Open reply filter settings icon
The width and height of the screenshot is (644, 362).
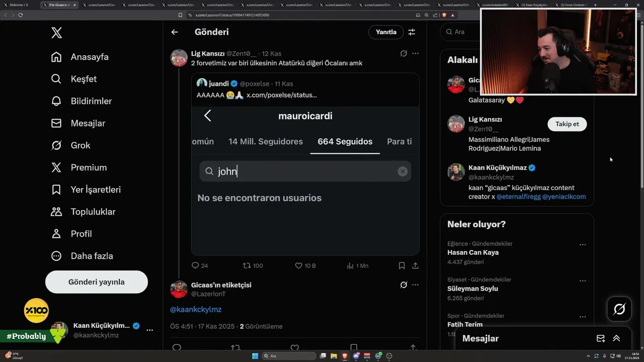tap(412, 32)
